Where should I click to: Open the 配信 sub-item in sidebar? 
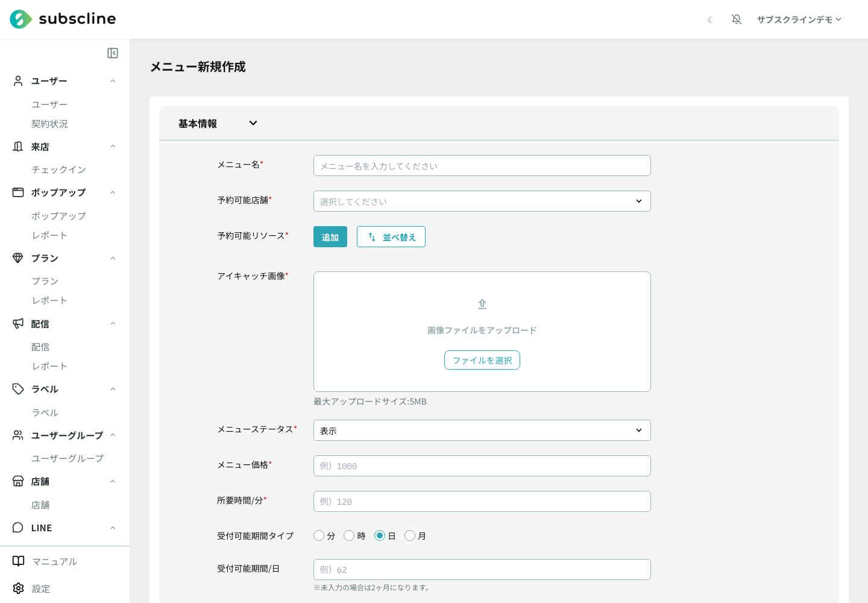(x=40, y=347)
